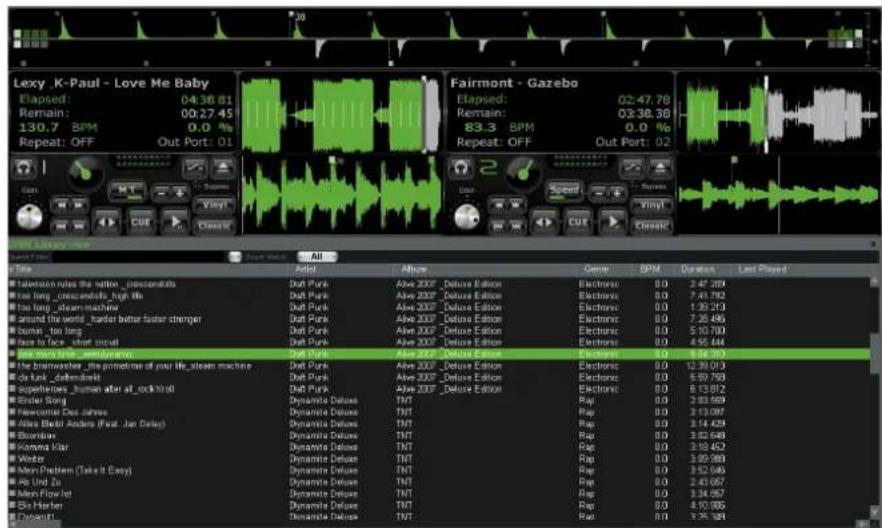This screenshot has height=528, width=882.
Task: Click the double-arrow reverse button on deck 1
Action: coord(106,222)
